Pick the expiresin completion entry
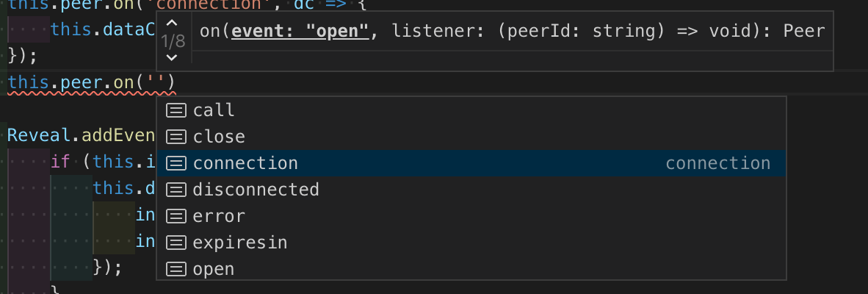Viewport: 868px width, 294px height. click(x=471, y=243)
